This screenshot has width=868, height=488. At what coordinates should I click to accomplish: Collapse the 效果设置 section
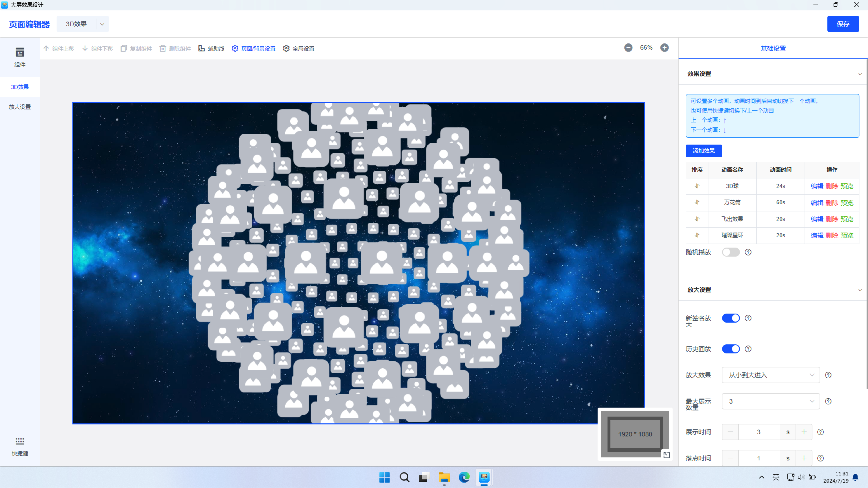(860, 74)
